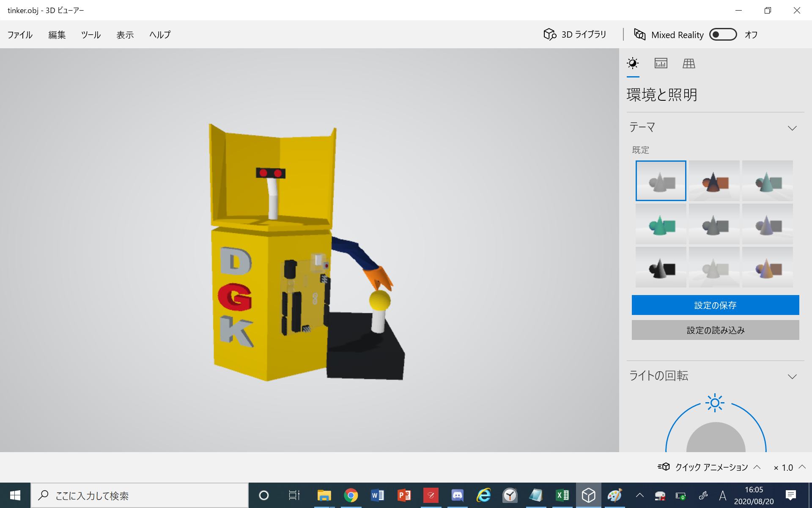Open Cortana from the taskbar
The image size is (812, 508).
[x=264, y=495]
